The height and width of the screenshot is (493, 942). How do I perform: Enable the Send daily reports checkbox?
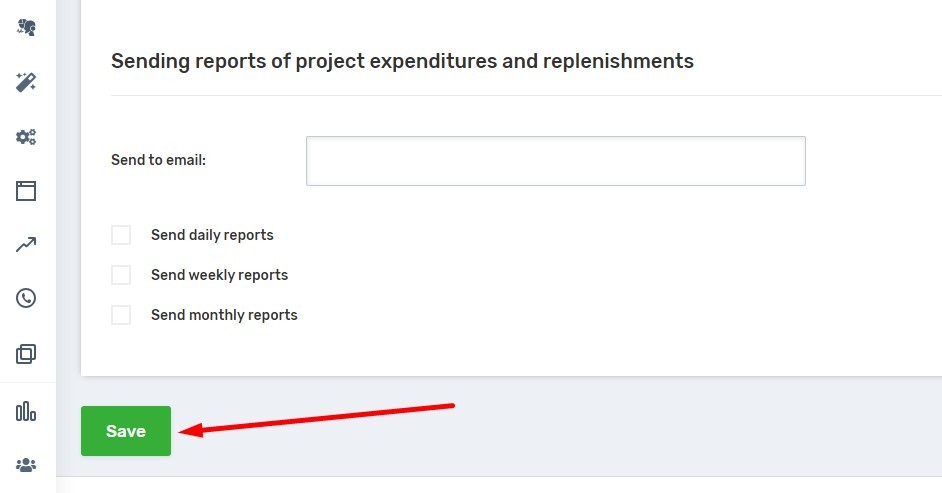pyautogui.click(x=121, y=235)
